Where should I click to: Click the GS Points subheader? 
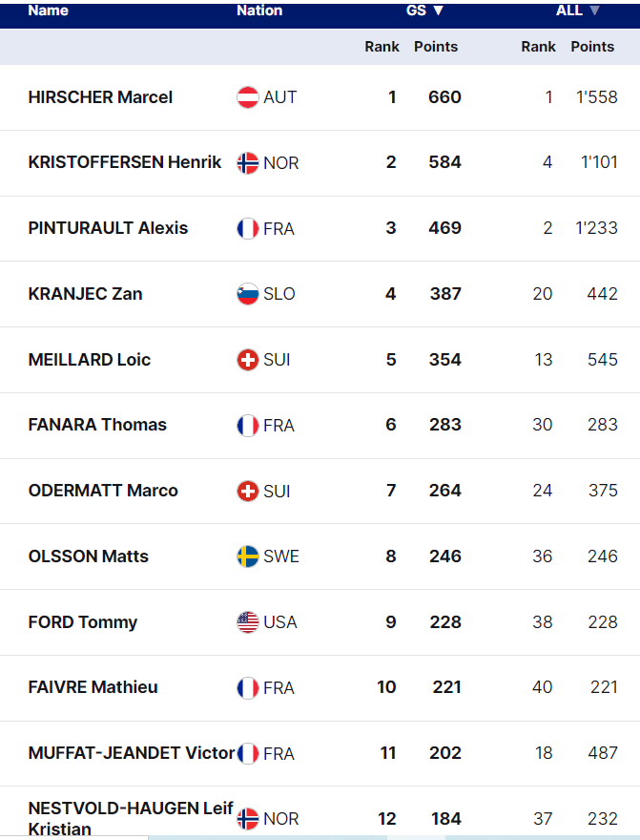pos(436,47)
